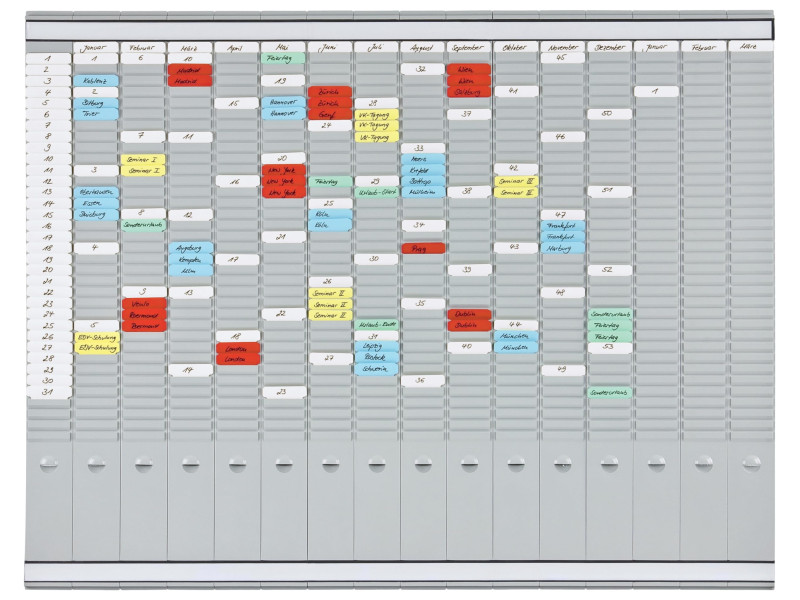Click week card 46 under November
The height and width of the screenshot is (600, 800).
[x=562, y=137]
